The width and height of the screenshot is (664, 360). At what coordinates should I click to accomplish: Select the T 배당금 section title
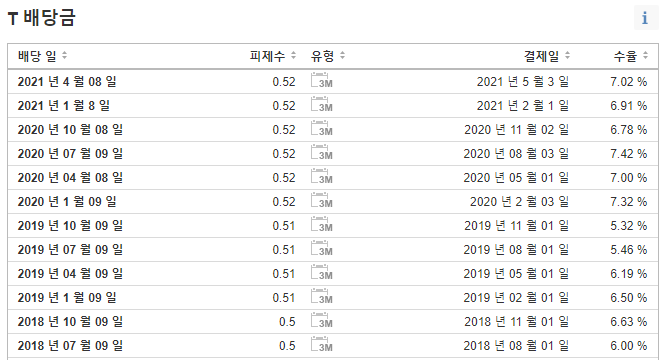pyautogui.click(x=42, y=18)
